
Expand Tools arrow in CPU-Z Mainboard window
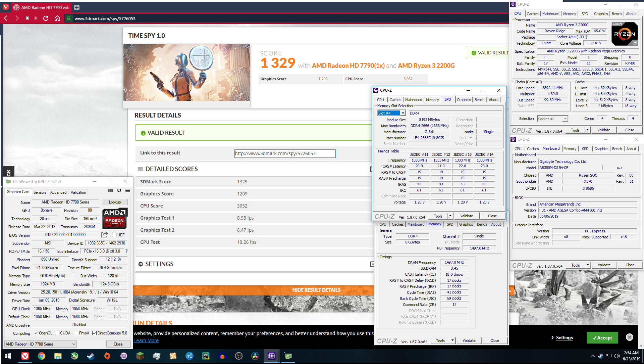click(x=588, y=265)
